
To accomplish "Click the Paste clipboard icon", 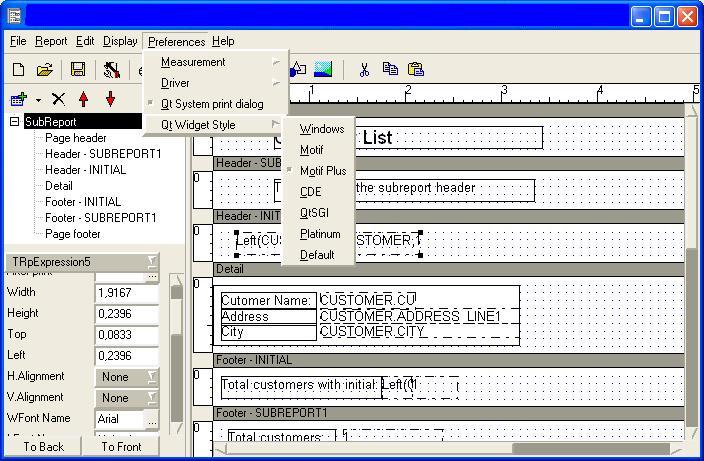I will pos(416,69).
